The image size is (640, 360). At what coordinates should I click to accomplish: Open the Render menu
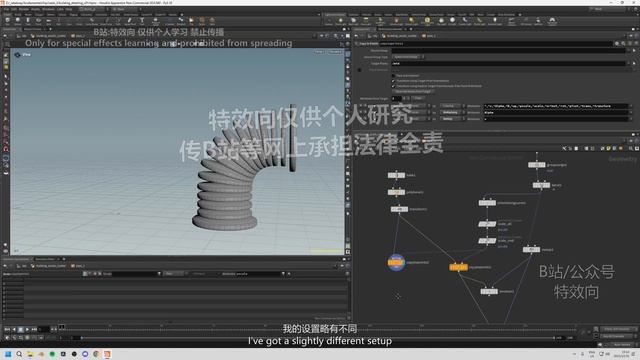click(24, 9)
